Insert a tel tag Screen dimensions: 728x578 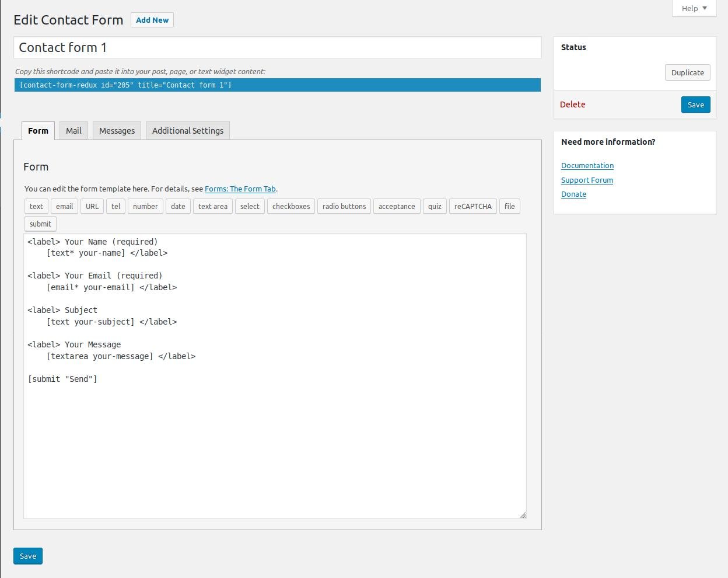click(x=116, y=207)
